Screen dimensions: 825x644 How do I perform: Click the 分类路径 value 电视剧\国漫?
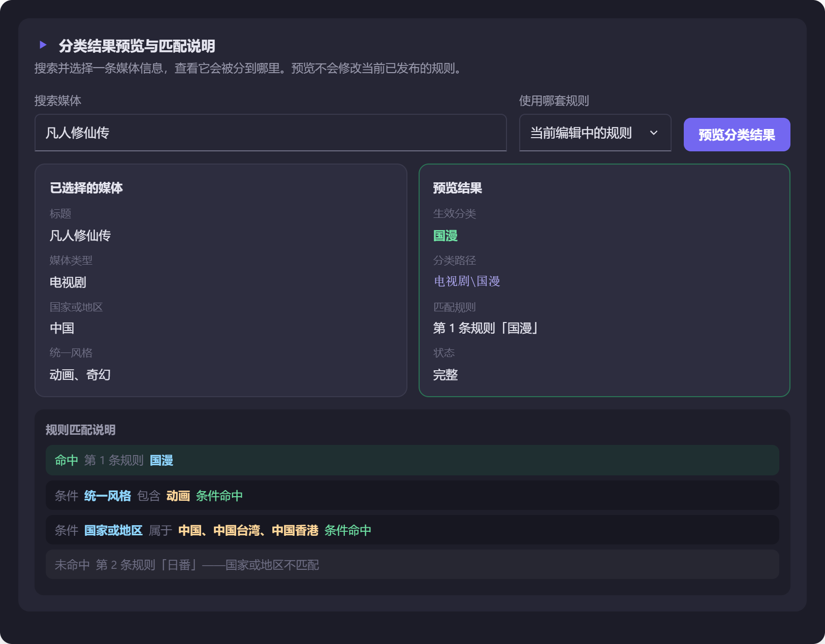[x=467, y=281]
